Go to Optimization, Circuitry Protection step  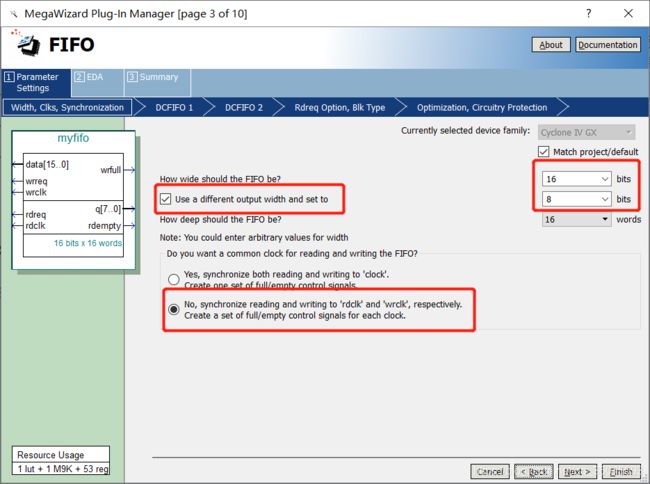tap(482, 108)
